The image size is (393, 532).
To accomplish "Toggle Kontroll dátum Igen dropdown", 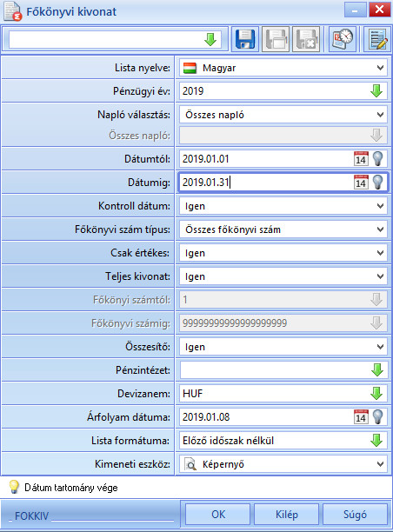I will pos(283,206).
